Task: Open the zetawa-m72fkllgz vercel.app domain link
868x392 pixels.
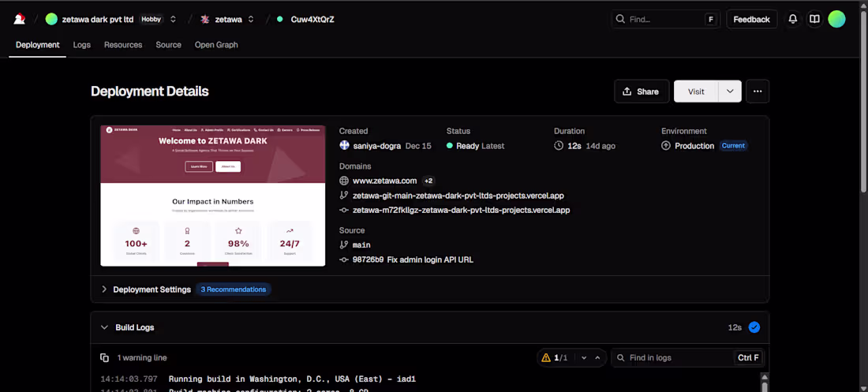Action: (461, 211)
